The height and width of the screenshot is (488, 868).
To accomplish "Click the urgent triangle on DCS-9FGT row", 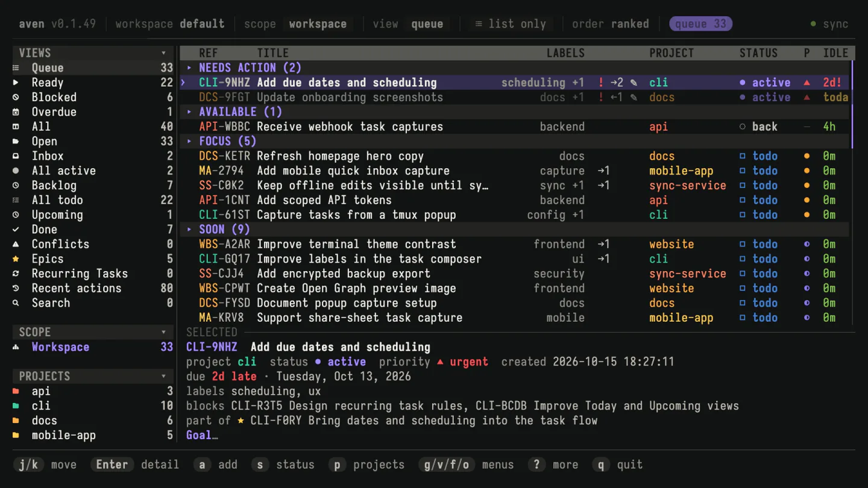I will coord(807,98).
